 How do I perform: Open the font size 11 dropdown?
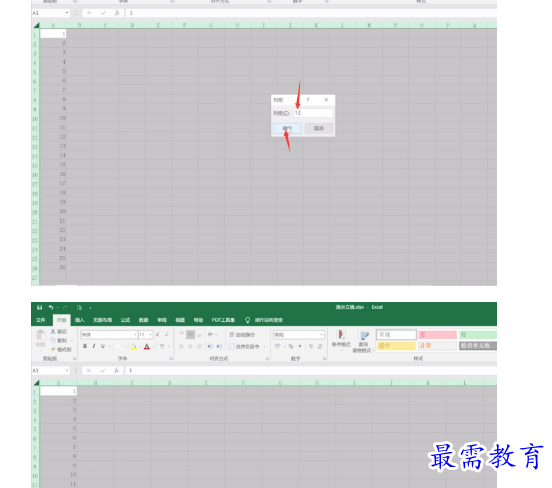click(150, 334)
